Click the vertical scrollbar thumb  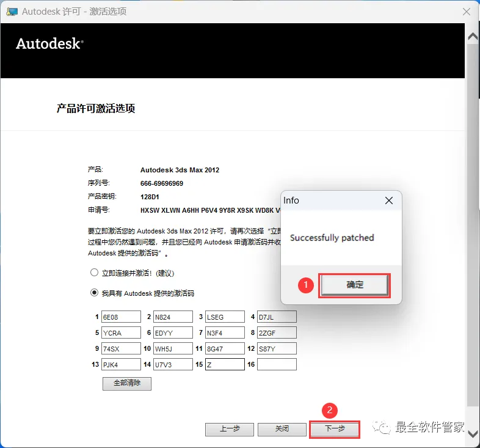point(473,226)
